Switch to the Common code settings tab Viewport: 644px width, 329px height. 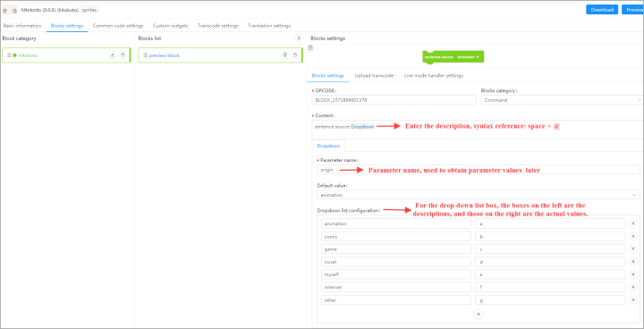[118, 25]
